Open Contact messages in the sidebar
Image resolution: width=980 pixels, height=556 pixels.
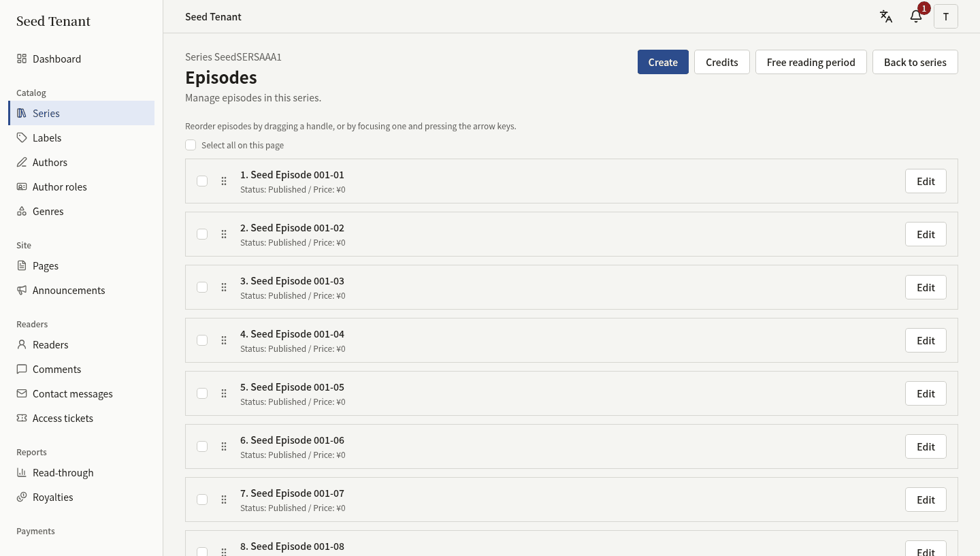coord(82,393)
